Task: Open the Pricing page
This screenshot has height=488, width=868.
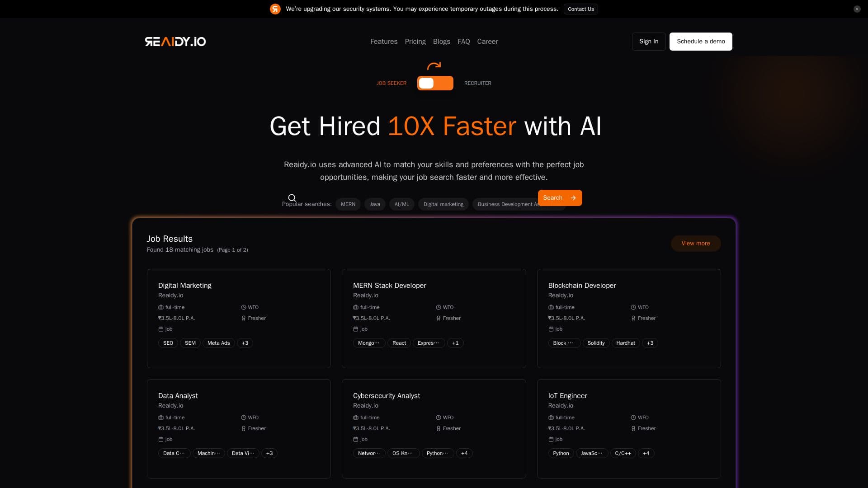Action: click(x=415, y=42)
